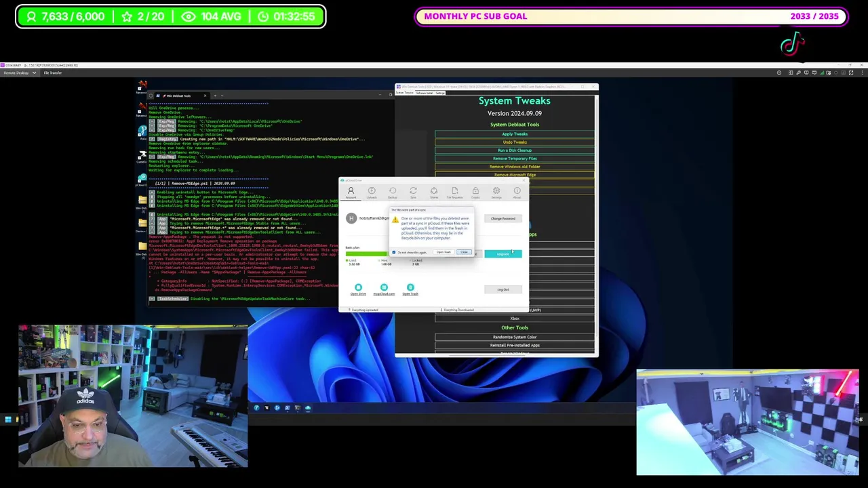Open terminal new-tab dropdown arrow
Image resolution: width=868 pixels, height=488 pixels.
pos(222,96)
